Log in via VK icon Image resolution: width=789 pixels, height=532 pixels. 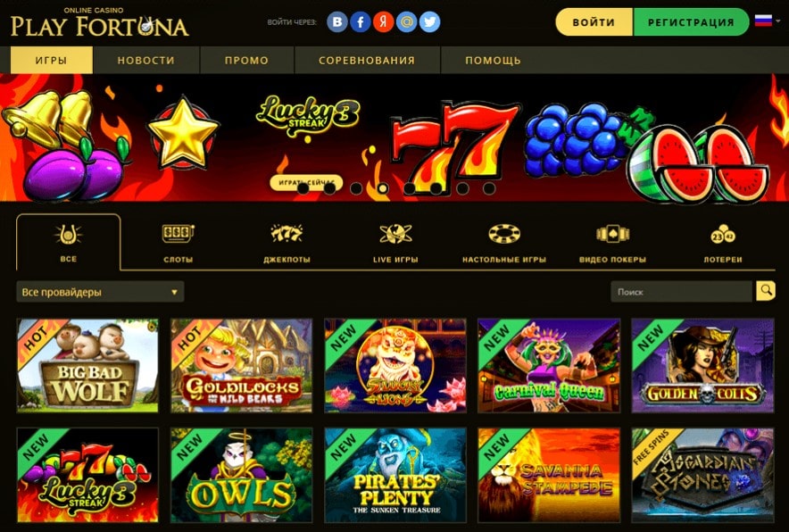click(337, 22)
